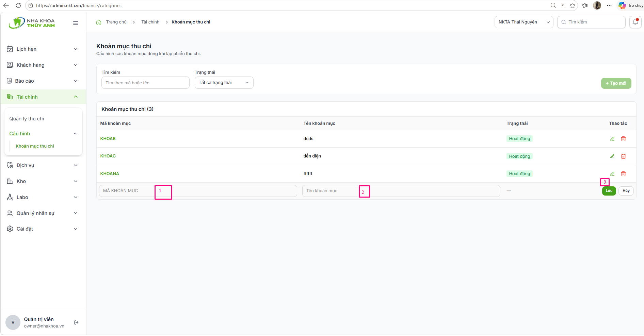Click the Nha Khoa Thùy Anh logo
The width and height of the screenshot is (644, 336).
[32, 23]
